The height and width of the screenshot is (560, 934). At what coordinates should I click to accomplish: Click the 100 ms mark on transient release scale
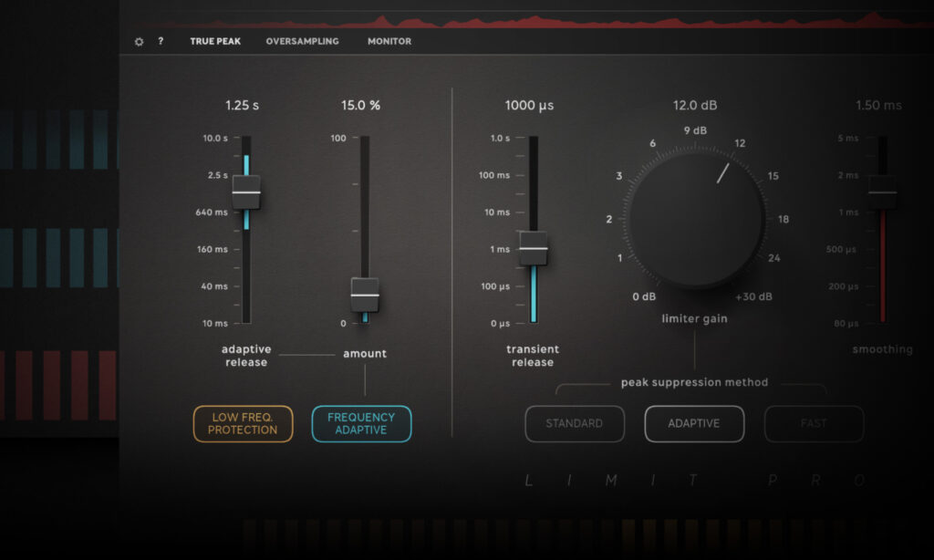click(494, 175)
